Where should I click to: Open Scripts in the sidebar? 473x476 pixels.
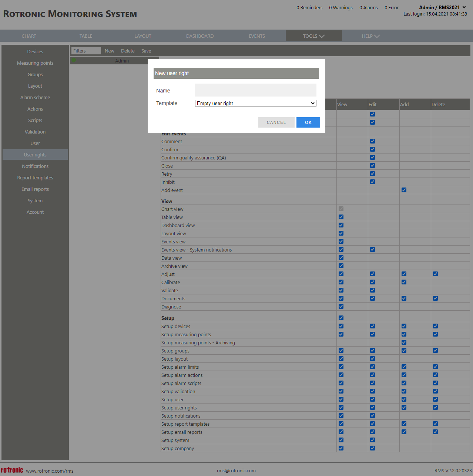pos(35,120)
